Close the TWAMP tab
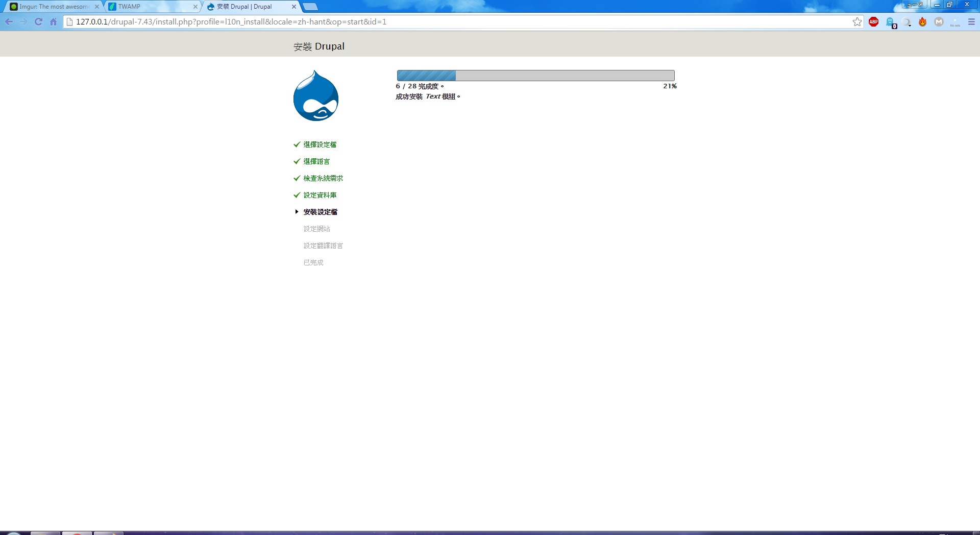 click(195, 7)
